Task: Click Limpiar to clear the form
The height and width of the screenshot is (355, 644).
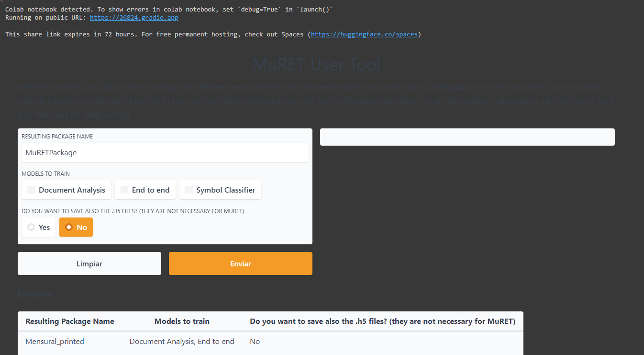Action: click(x=89, y=263)
